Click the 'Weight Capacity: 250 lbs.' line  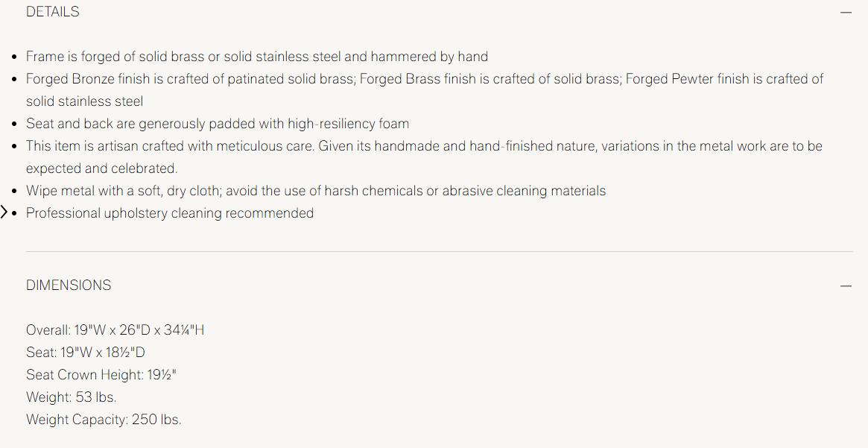click(x=104, y=420)
